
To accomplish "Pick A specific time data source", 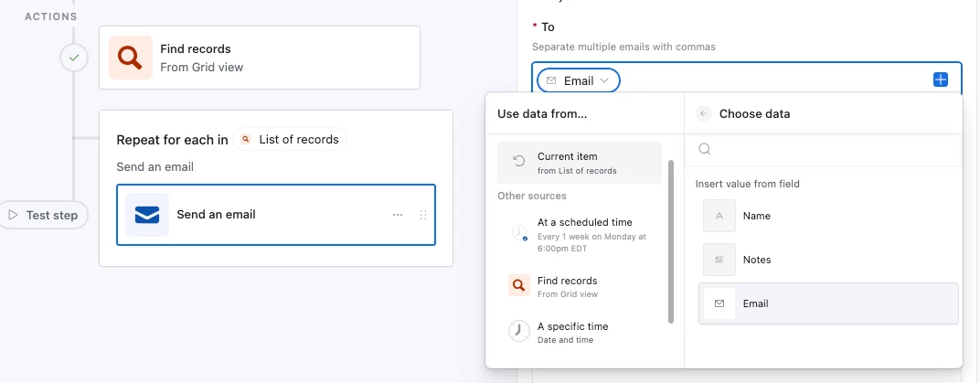I will click(x=580, y=333).
